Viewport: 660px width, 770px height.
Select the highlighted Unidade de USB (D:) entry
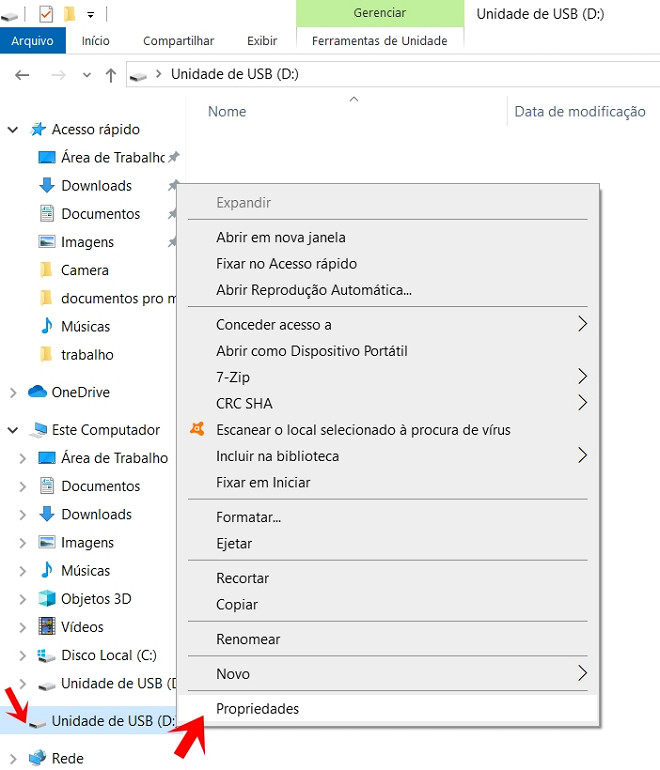tap(88, 720)
